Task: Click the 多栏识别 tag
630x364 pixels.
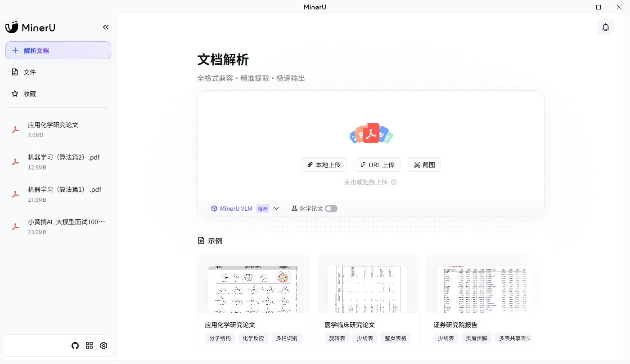Action: pos(287,338)
